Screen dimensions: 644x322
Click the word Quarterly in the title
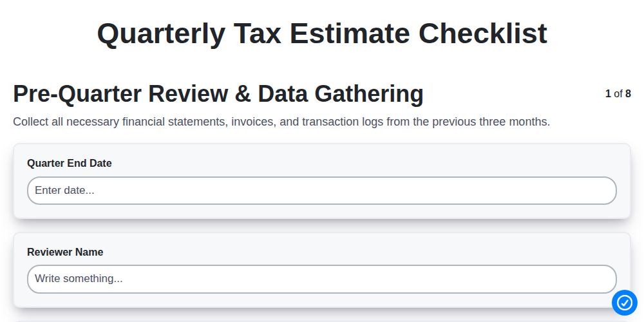160,35
